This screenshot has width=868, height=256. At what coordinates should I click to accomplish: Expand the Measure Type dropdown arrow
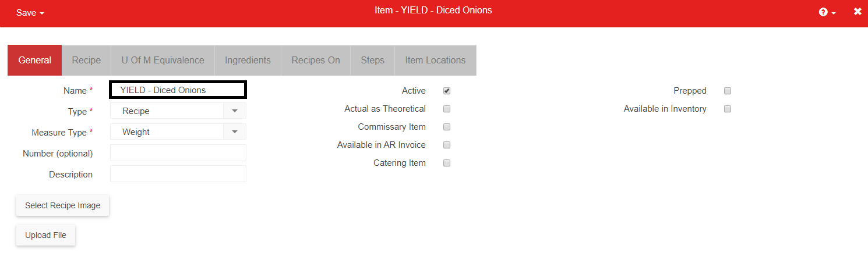(x=235, y=132)
